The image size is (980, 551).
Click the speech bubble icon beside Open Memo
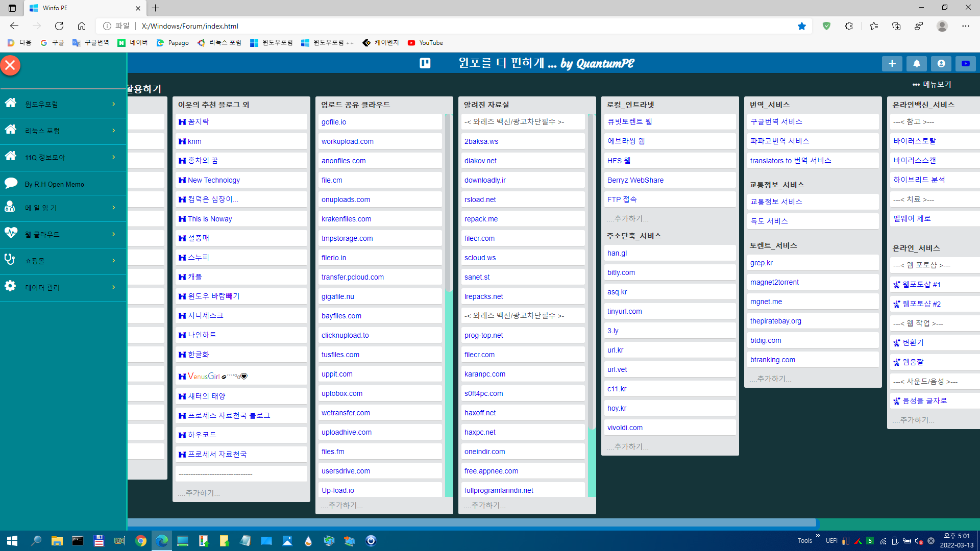(11, 183)
